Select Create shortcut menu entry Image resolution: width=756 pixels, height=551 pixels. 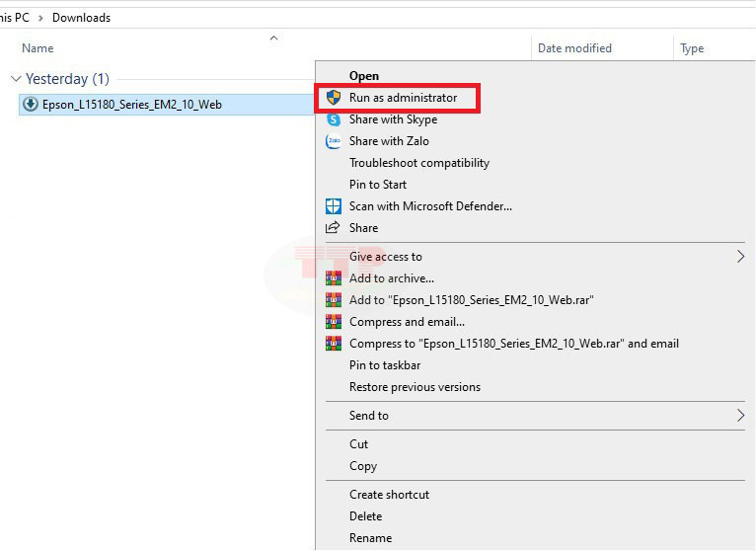tap(389, 495)
